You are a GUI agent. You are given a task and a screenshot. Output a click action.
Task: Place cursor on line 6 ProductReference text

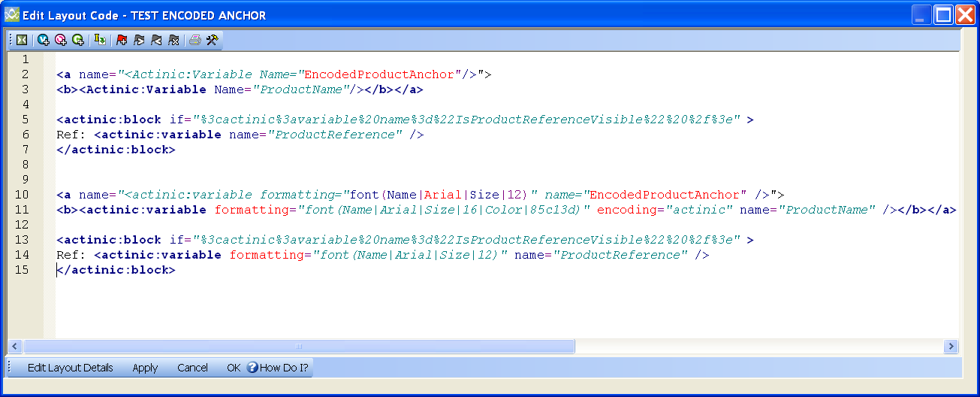(335, 135)
